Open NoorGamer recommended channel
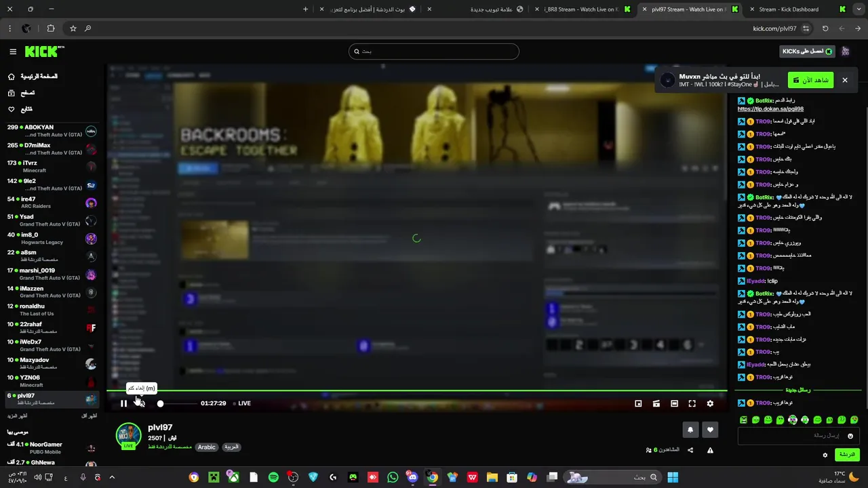 (52, 448)
